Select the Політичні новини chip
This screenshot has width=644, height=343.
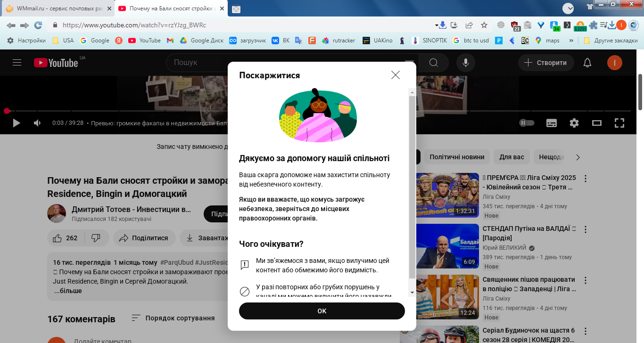click(457, 157)
